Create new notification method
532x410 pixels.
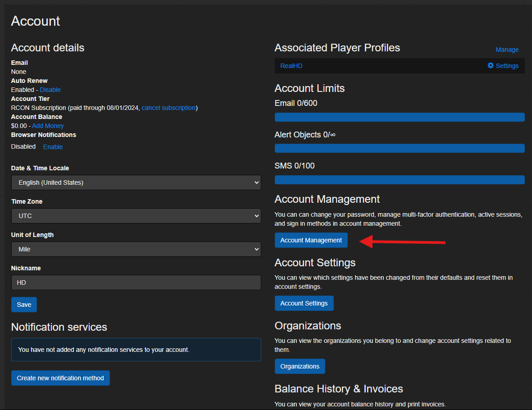click(x=60, y=378)
